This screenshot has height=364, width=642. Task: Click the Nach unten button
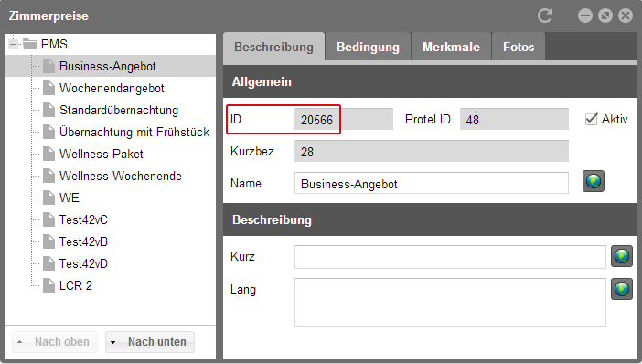click(x=150, y=342)
